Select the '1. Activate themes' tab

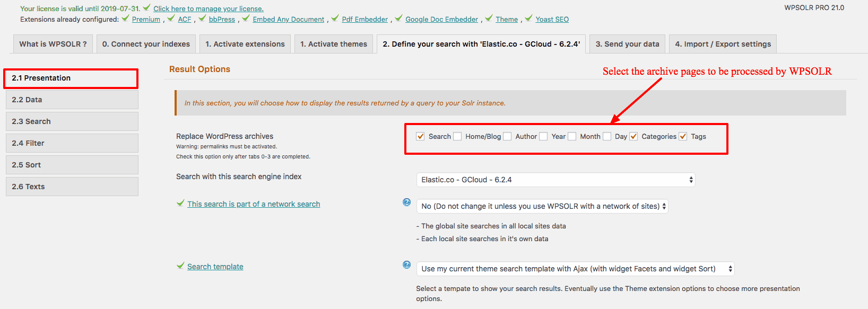pos(334,44)
